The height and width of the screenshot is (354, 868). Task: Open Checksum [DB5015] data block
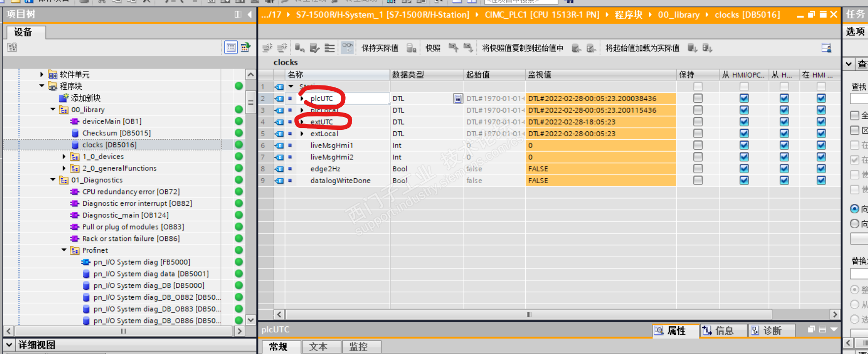[116, 133]
